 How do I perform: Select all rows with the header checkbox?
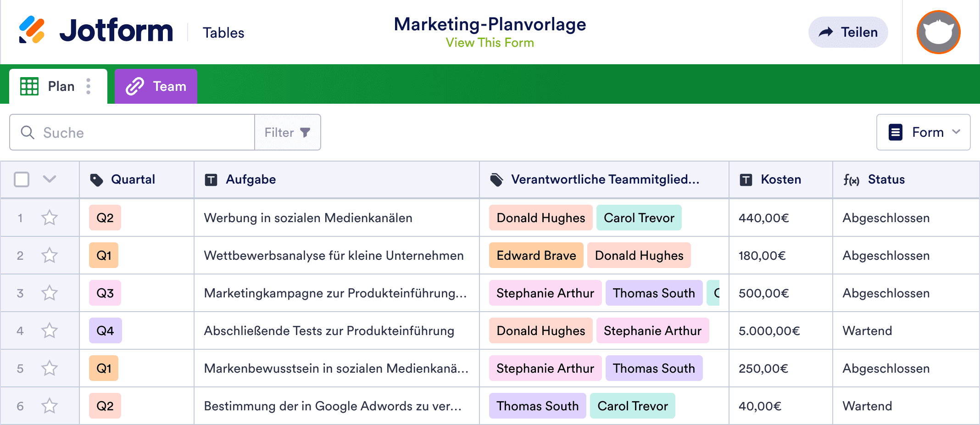coord(22,179)
